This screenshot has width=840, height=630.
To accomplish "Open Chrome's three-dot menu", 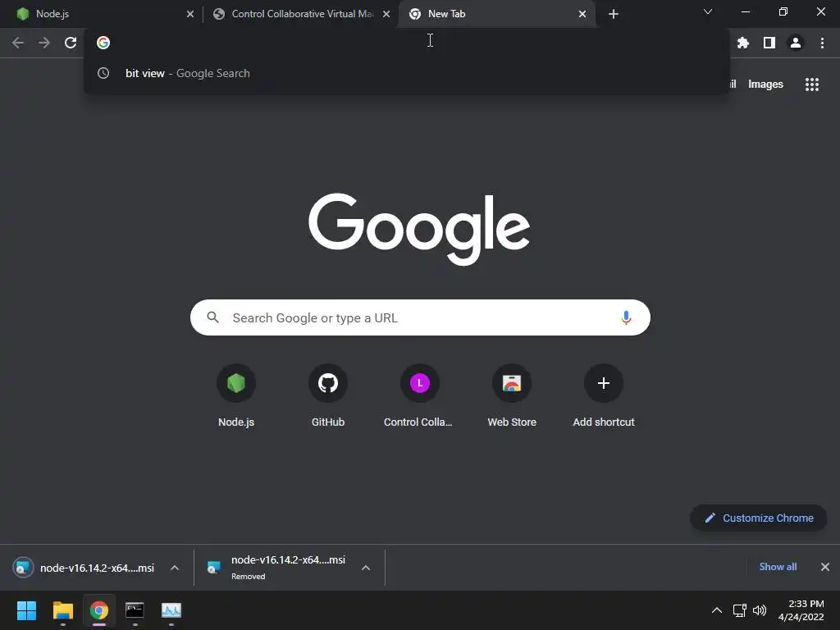I will tap(822, 43).
